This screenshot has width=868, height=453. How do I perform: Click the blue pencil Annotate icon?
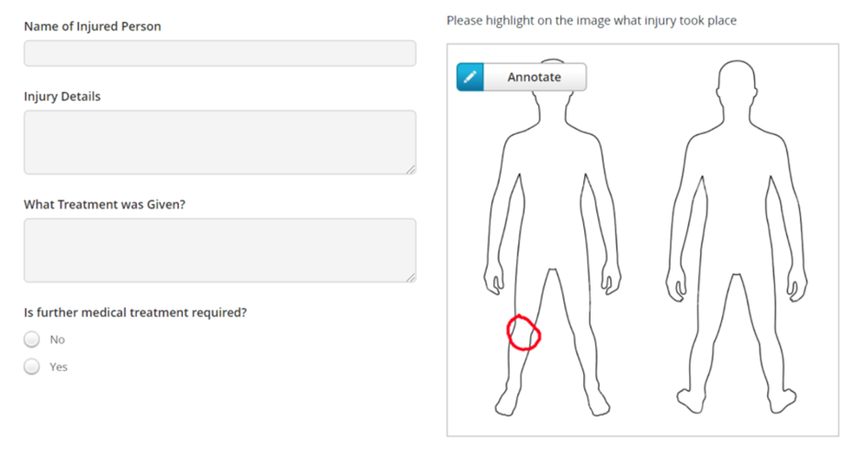pyautogui.click(x=470, y=77)
